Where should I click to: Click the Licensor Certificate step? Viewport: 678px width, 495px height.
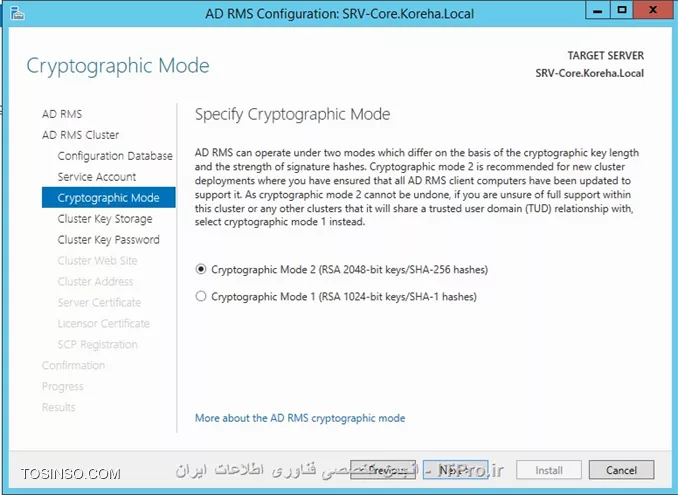104,323
